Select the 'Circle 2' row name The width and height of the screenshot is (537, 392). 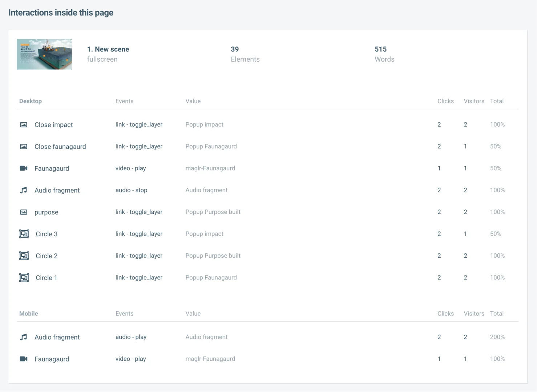pyautogui.click(x=47, y=256)
